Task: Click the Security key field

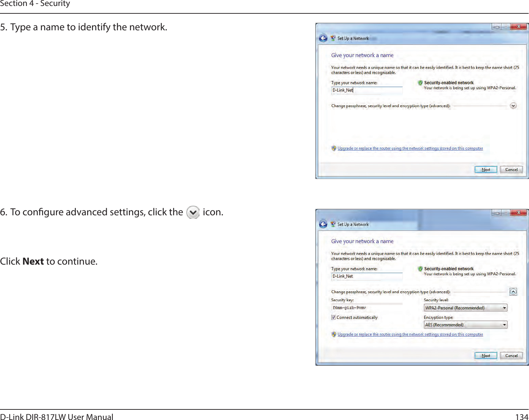Action: coord(367,308)
